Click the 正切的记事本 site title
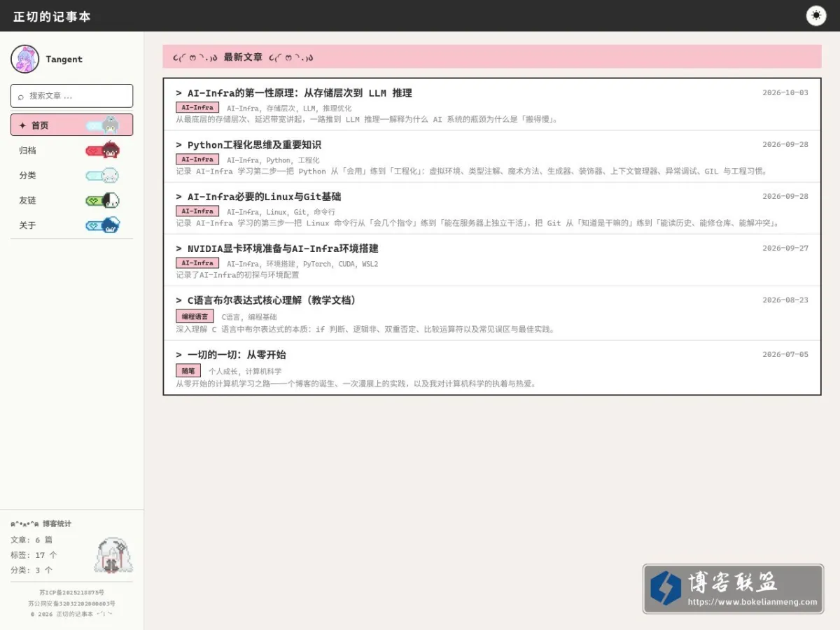This screenshot has width=840, height=630. point(52,16)
